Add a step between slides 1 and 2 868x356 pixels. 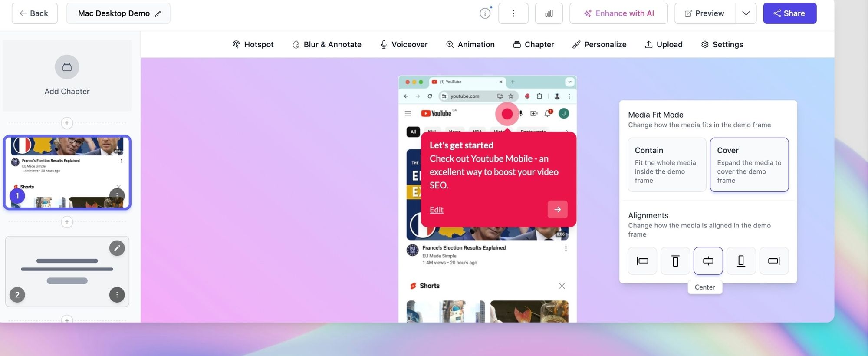click(x=67, y=222)
